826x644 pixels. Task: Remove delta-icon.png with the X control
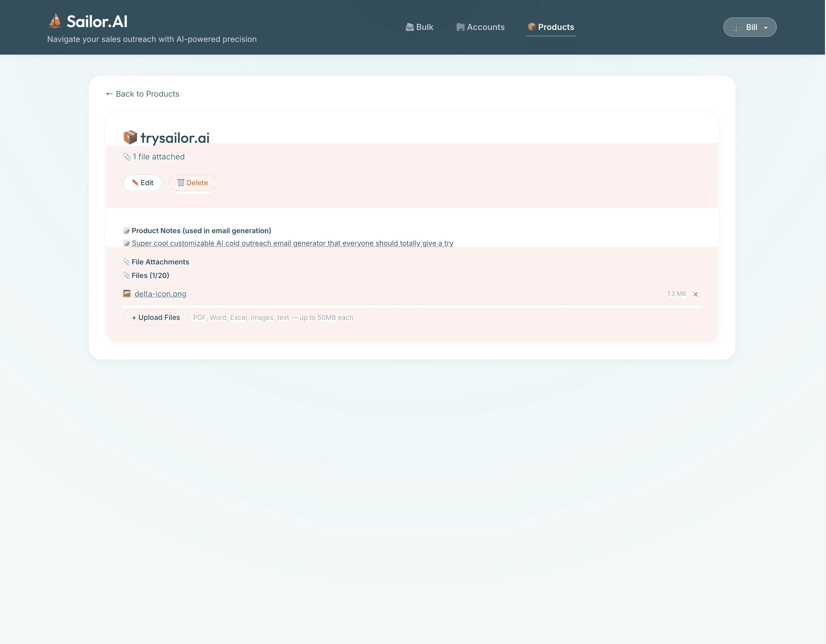point(695,294)
